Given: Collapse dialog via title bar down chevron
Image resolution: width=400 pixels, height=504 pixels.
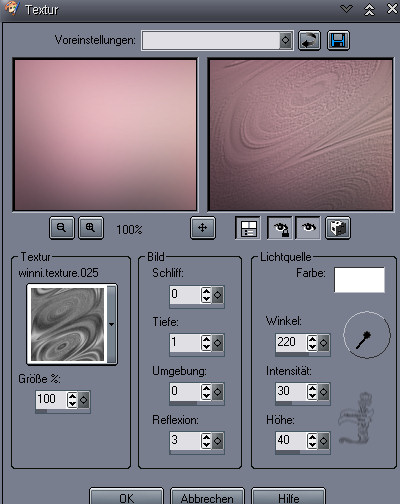Looking at the screenshot, I should (x=347, y=9).
